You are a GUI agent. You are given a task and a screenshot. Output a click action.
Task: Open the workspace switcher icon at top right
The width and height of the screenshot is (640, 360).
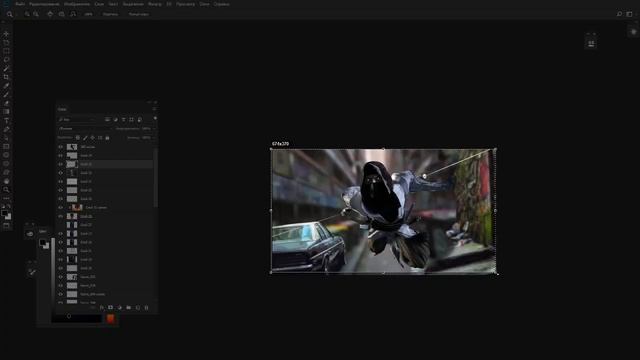(x=629, y=14)
